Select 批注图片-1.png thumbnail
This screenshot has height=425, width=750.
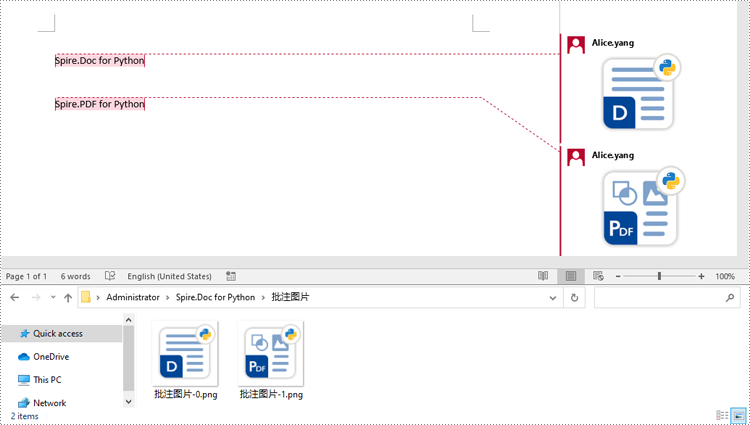coord(271,353)
